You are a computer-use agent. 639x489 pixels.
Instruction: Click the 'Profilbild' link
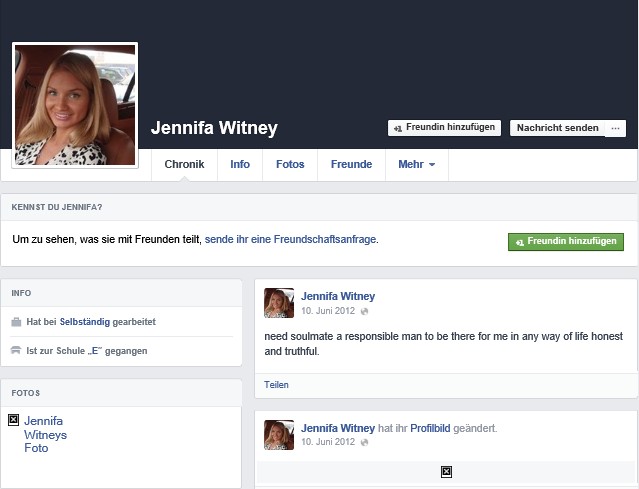coord(430,428)
